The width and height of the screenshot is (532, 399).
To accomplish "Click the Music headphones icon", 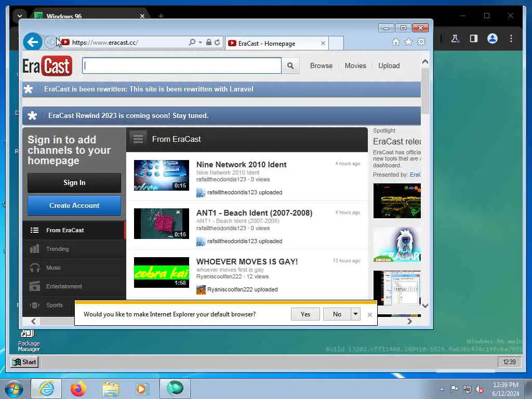I will pos(34,268).
